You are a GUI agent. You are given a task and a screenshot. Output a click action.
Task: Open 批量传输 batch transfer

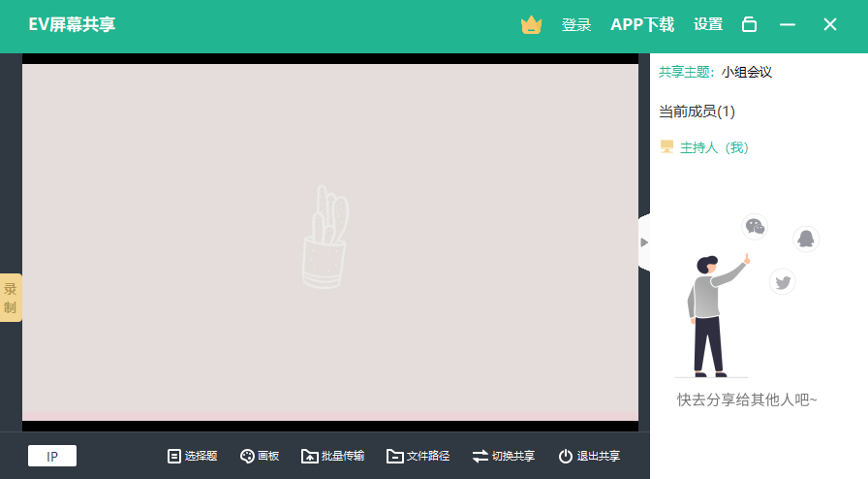(x=332, y=456)
